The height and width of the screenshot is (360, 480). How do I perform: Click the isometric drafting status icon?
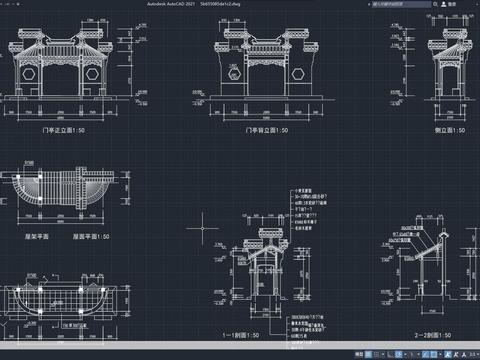[412, 354]
